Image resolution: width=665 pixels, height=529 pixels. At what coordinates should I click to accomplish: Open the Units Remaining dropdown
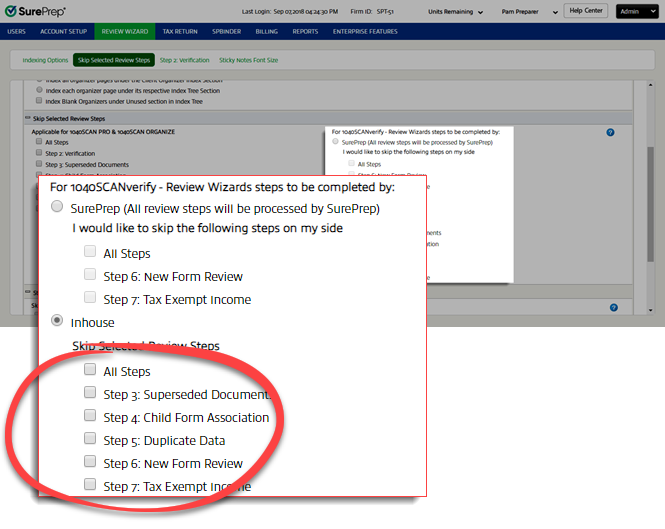click(x=455, y=12)
